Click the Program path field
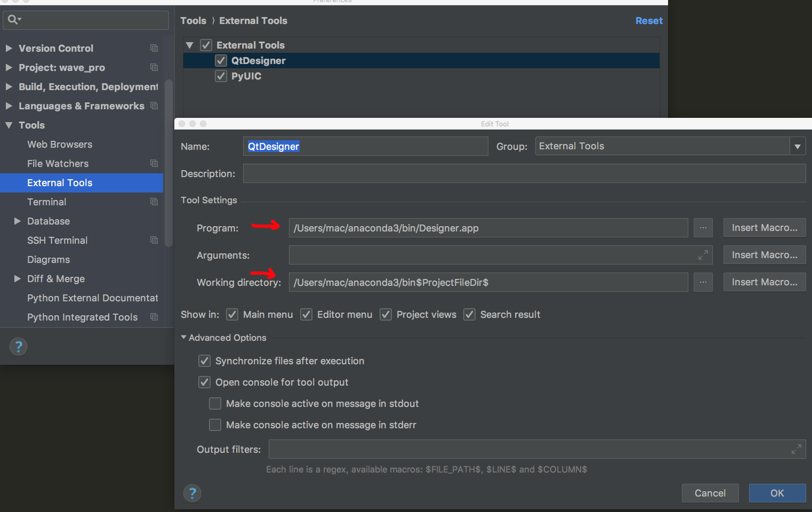 [x=488, y=228]
